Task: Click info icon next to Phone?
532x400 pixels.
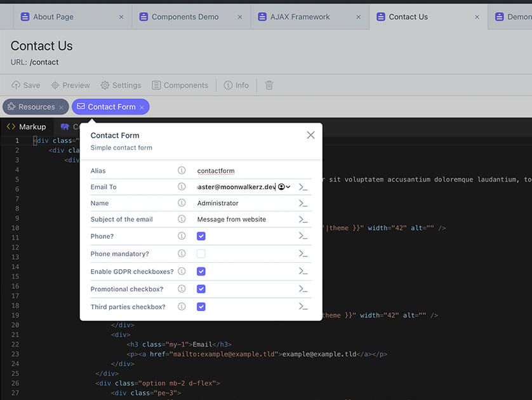Action: coord(182,236)
